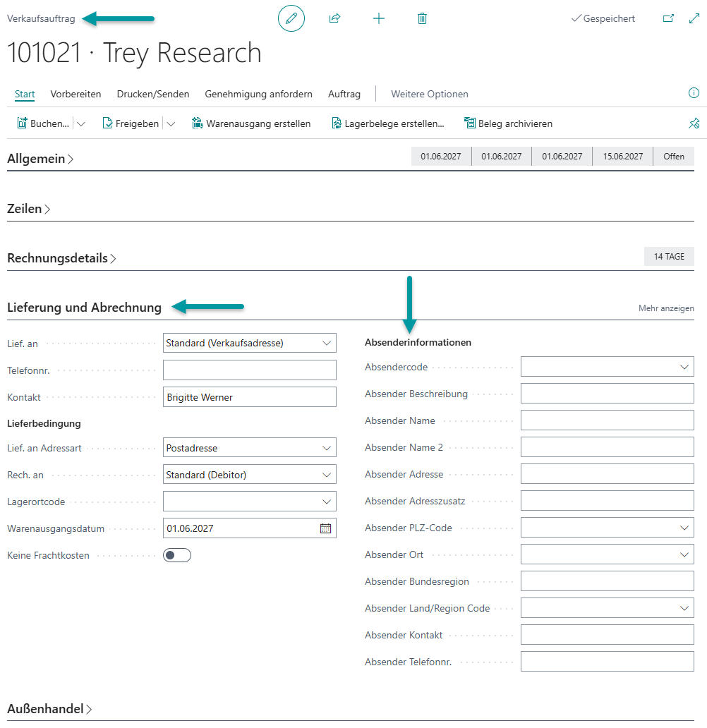Click the Buchen posting icon
Image resolution: width=707 pixels, height=728 pixels.
pos(22,123)
